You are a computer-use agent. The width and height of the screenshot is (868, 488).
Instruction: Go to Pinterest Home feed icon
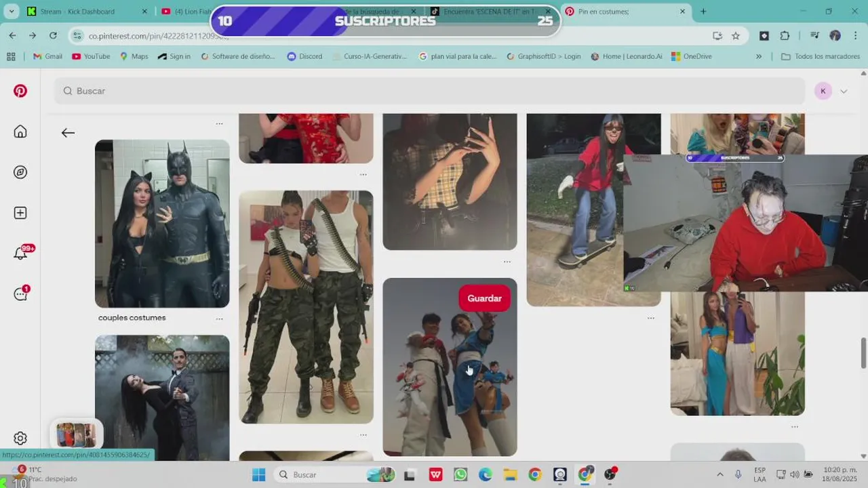pos(20,131)
